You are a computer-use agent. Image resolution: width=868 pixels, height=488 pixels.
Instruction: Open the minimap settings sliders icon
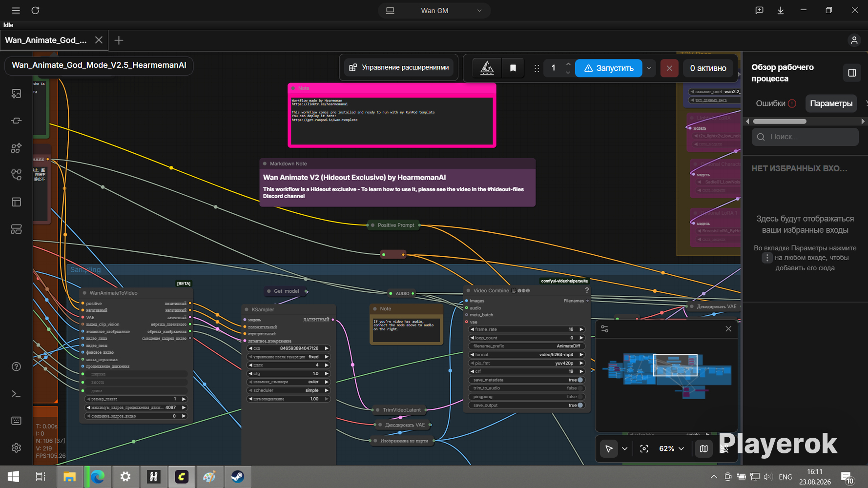pyautogui.click(x=605, y=329)
